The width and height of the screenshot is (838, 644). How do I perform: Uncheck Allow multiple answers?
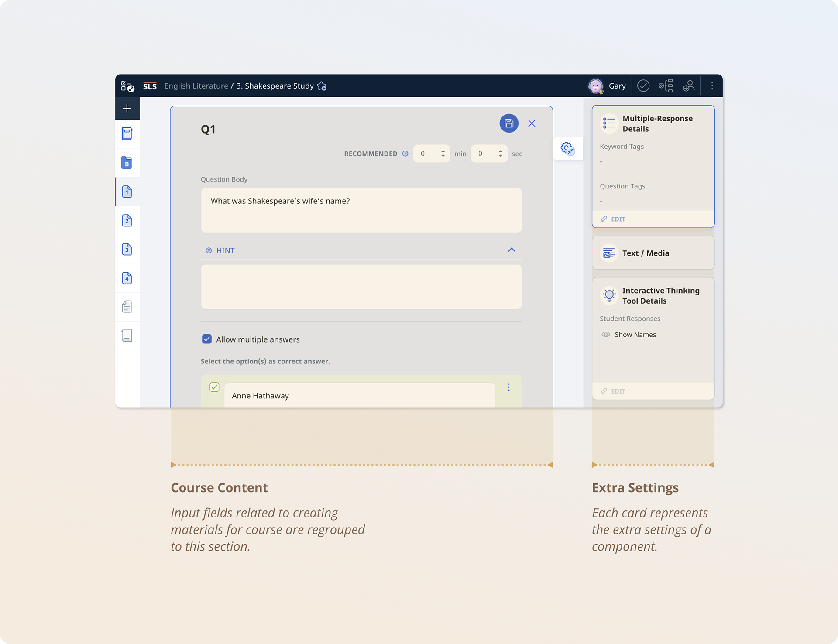tap(207, 339)
